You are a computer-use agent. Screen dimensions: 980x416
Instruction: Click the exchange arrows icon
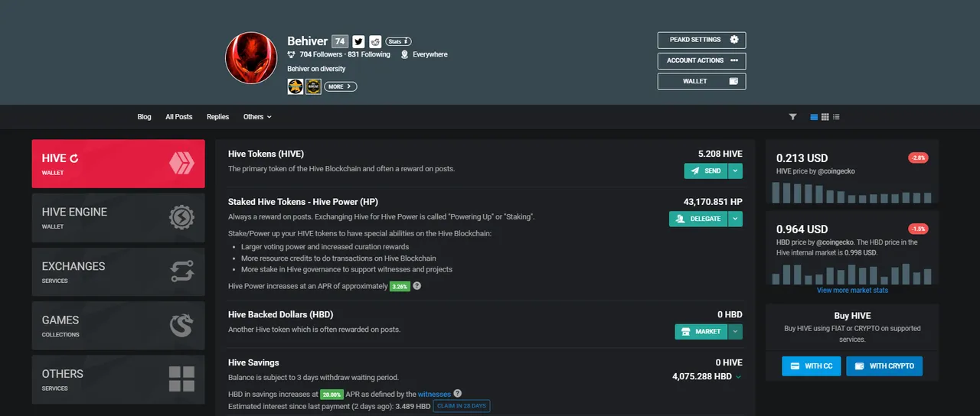pos(181,271)
